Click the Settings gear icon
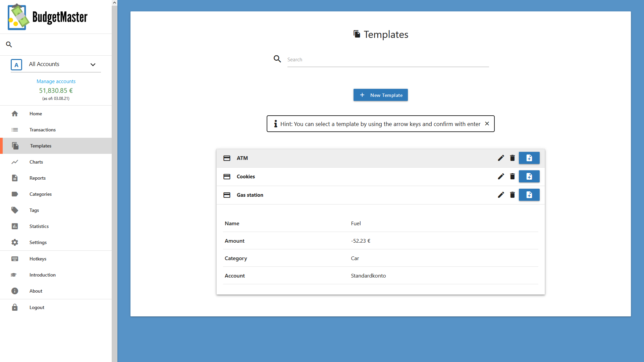The height and width of the screenshot is (362, 644). pyautogui.click(x=15, y=242)
